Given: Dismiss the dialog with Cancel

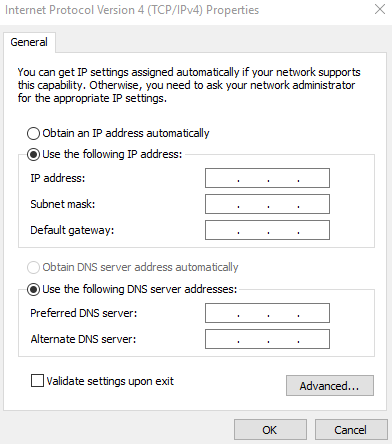Looking at the screenshot, I should (351, 430).
